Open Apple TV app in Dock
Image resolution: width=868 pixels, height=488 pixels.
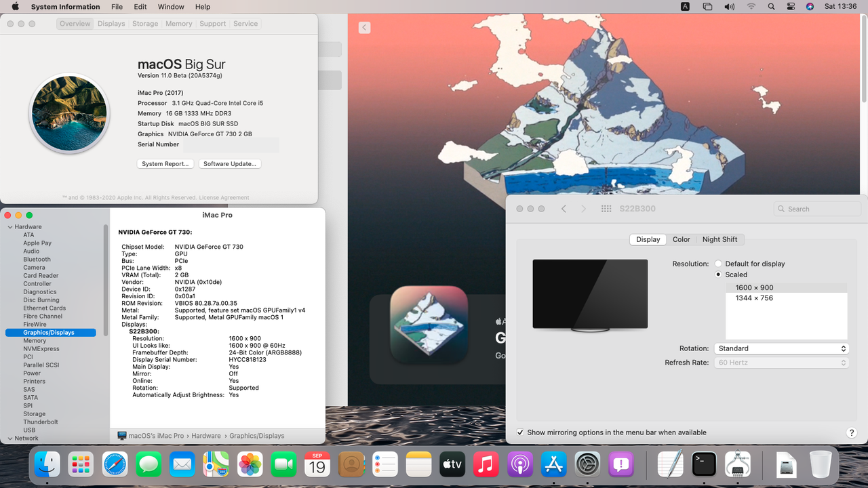click(452, 464)
